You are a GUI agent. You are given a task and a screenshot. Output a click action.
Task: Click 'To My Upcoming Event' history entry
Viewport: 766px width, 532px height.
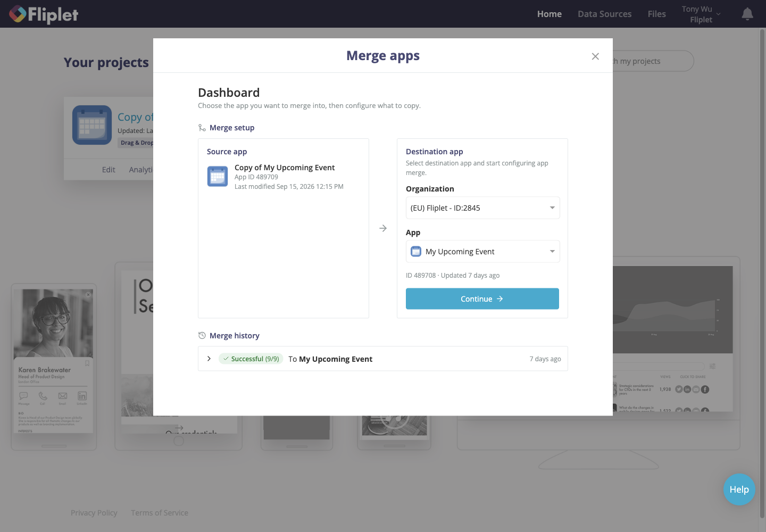330,359
